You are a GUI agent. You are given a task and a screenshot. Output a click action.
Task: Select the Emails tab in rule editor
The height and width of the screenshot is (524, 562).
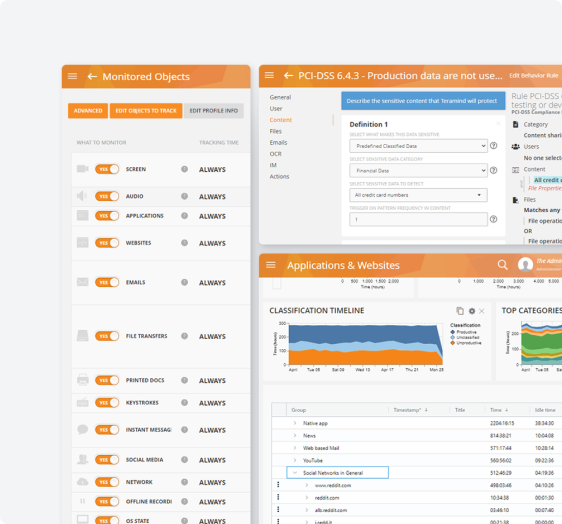click(x=278, y=142)
